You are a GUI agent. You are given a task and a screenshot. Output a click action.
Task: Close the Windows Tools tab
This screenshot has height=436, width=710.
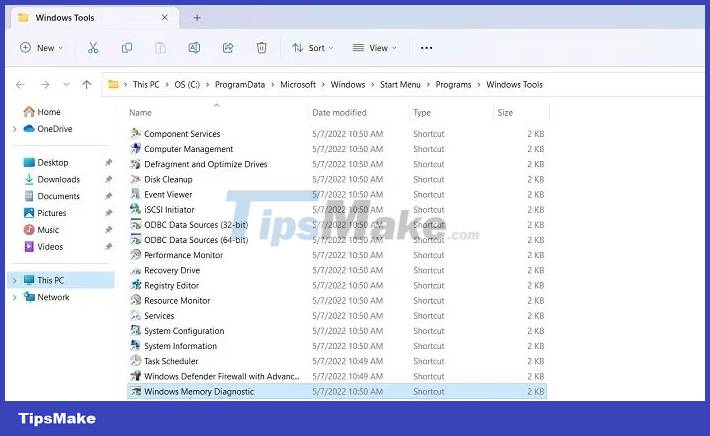point(164,17)
